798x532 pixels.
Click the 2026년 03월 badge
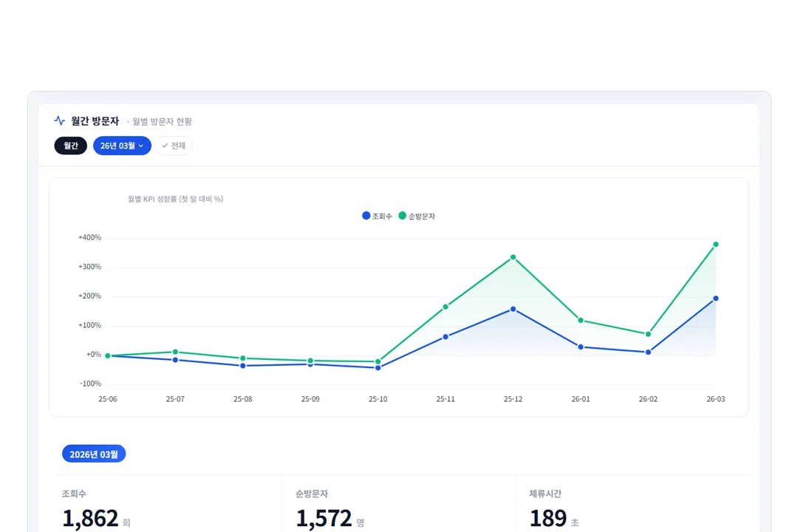94,454
